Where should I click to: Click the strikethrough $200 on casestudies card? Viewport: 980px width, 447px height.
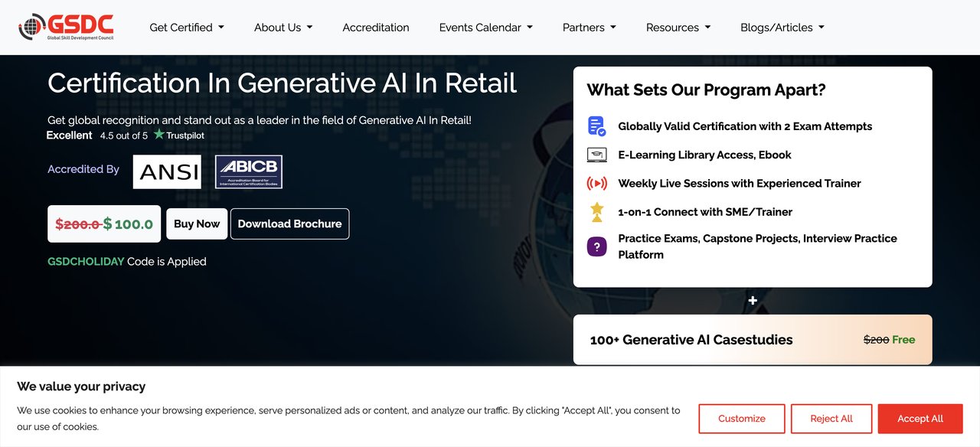876,340
